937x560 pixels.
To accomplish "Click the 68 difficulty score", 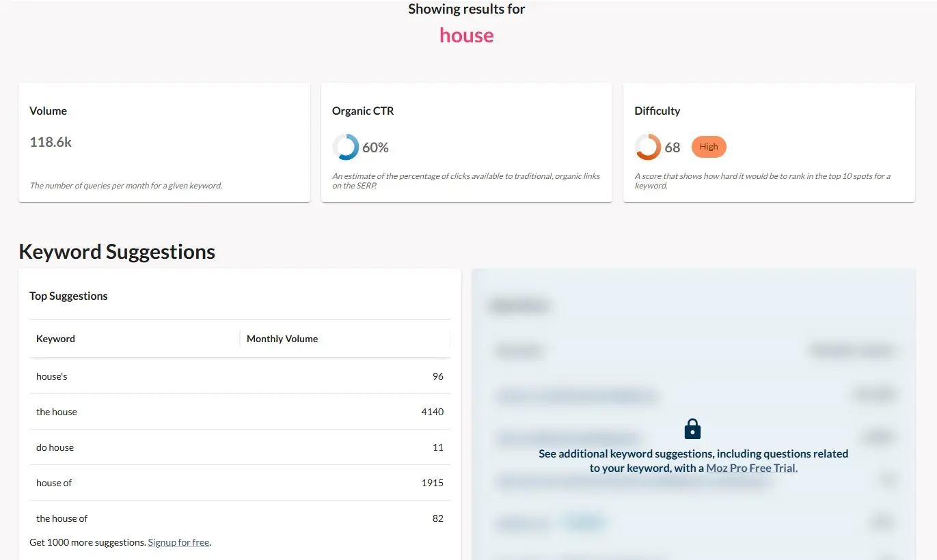I will click(x=672, y=146).
